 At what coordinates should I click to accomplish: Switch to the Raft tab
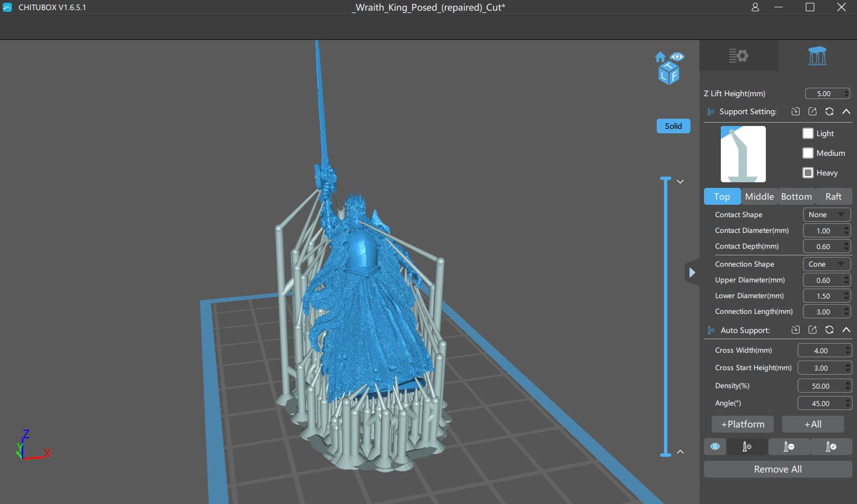tap(833, 196)
